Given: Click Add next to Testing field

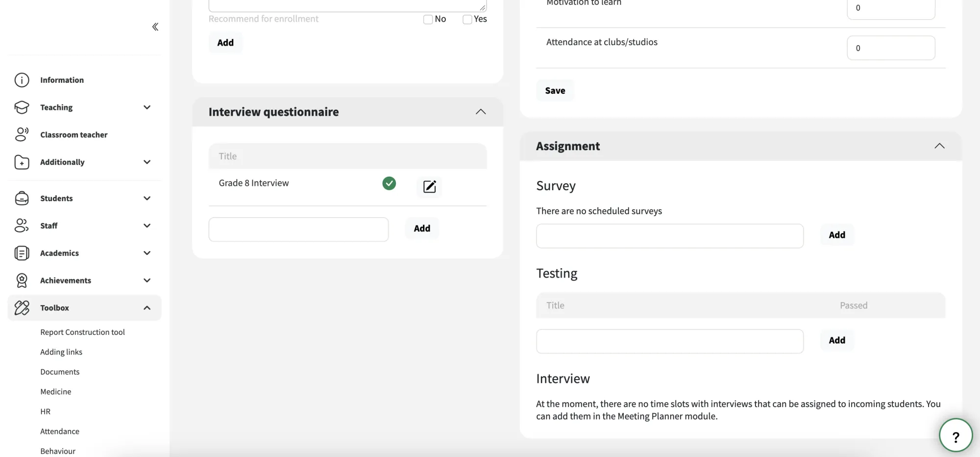Looking at the screenshot, I should point(837,340).
